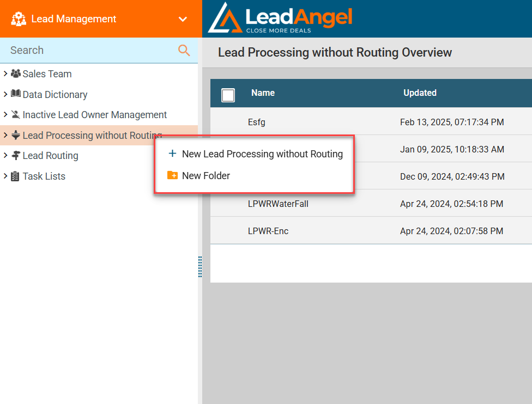The image size is (532, 404).
Task: Click the Lead Routing signpost icon
Action: coord(16,155)
